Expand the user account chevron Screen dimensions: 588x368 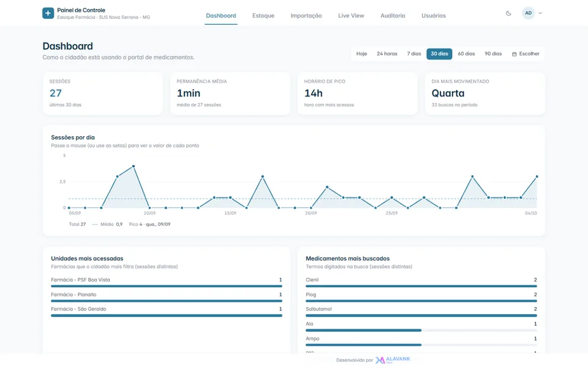540,13
